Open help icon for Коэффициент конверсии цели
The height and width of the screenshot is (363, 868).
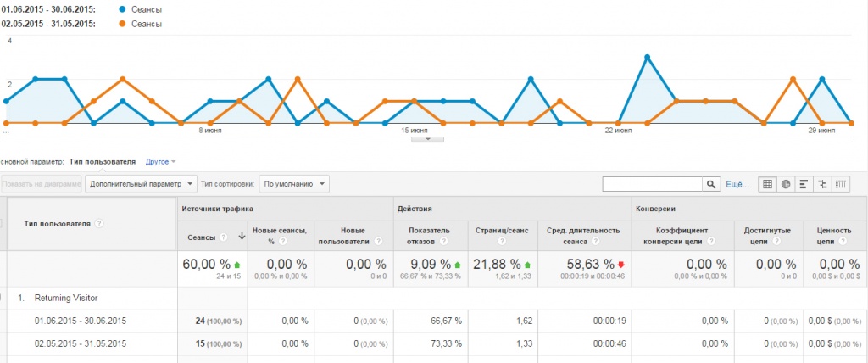(x=710, y=241)
